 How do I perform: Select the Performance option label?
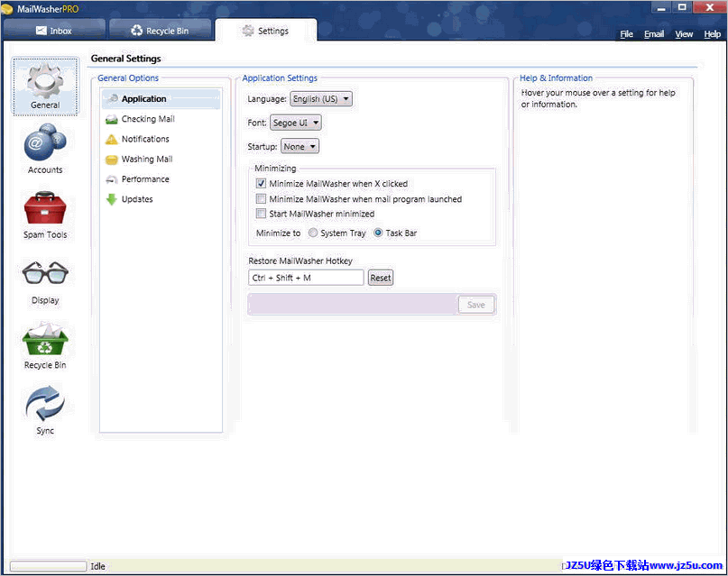point(145,179)
